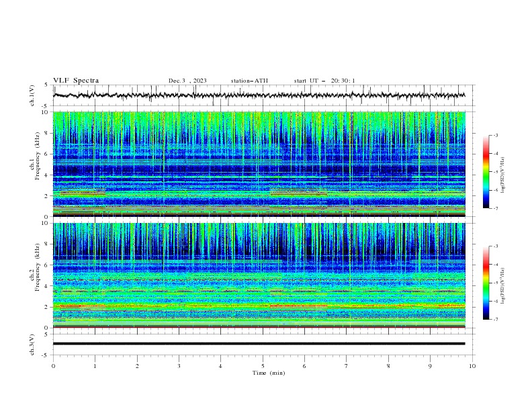Select the date text 'Dec. 3 , 2023'
Screen dimensions: 532x411
(187, 81)
